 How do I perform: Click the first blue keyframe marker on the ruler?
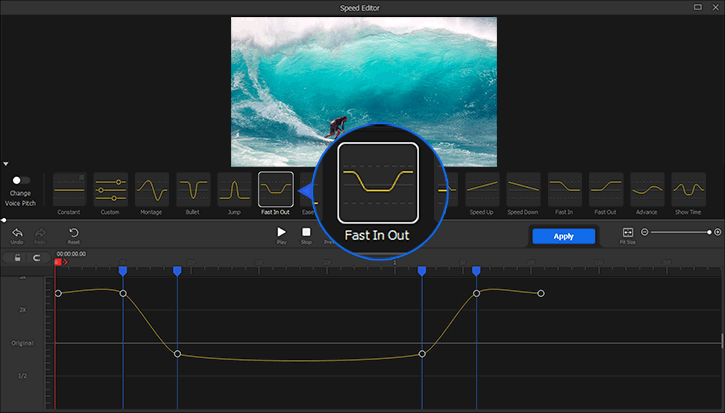[x=123, y=271]
